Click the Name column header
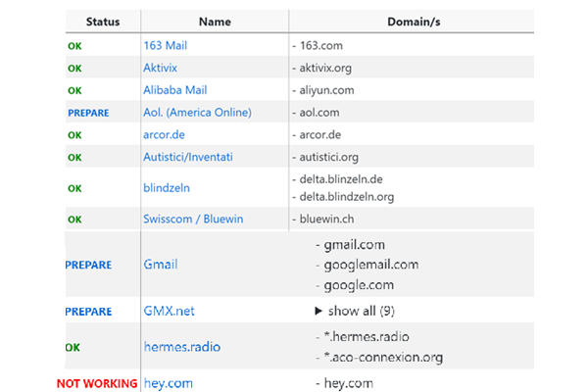 pyautogui.click(x=215, y=21)
